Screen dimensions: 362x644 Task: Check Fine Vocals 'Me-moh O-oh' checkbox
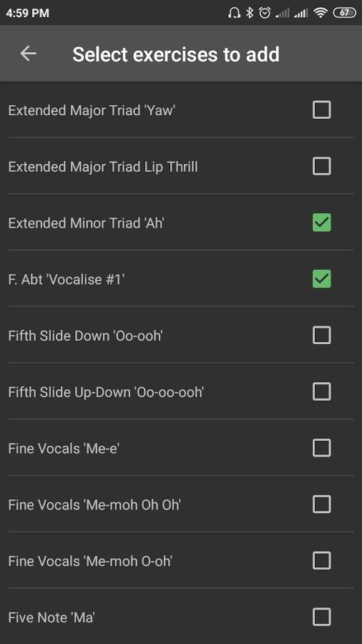[x=321, y=560]
